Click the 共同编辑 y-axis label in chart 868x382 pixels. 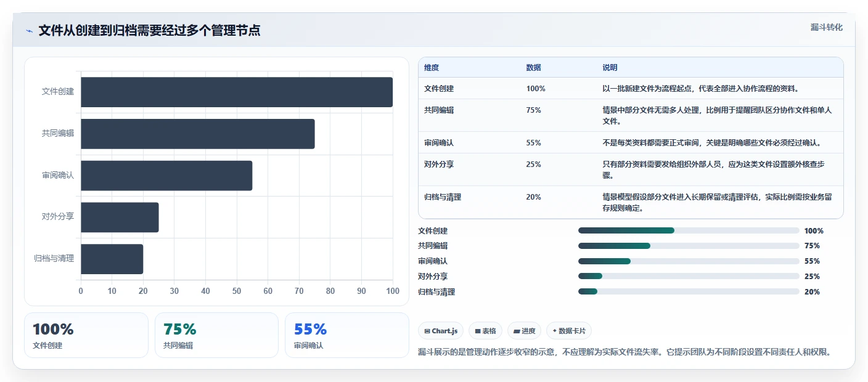pyautogui.click(x=58, y=134)
